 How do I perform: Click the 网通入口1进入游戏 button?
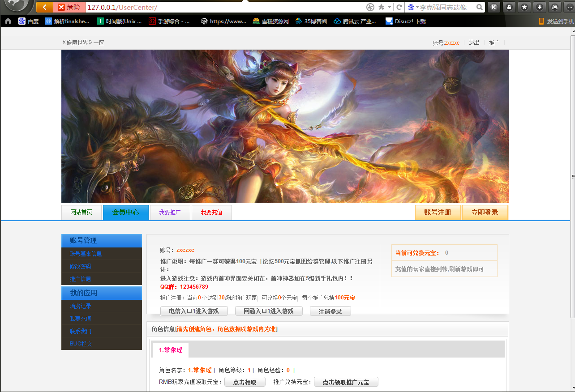click(x=269, y=311)
